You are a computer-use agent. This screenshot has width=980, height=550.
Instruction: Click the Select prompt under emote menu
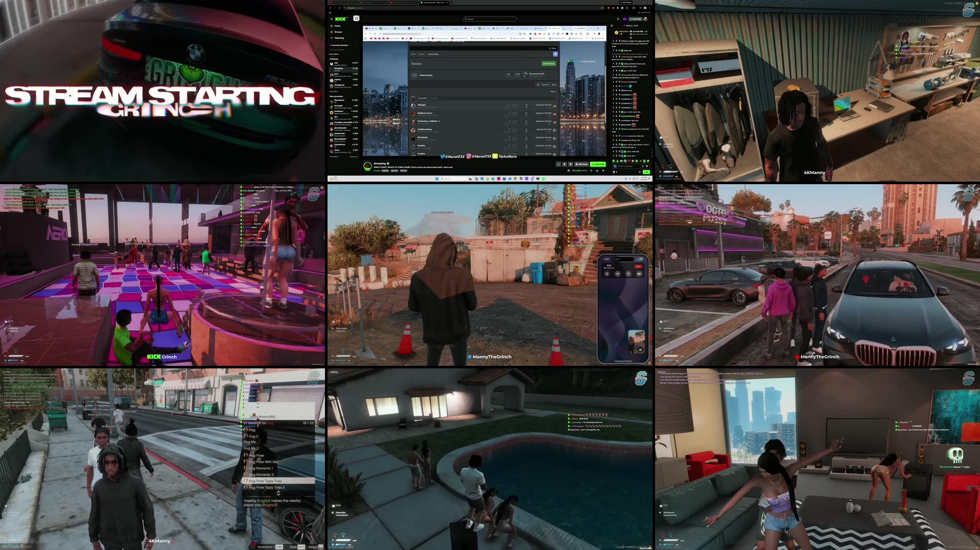point(316,546)
